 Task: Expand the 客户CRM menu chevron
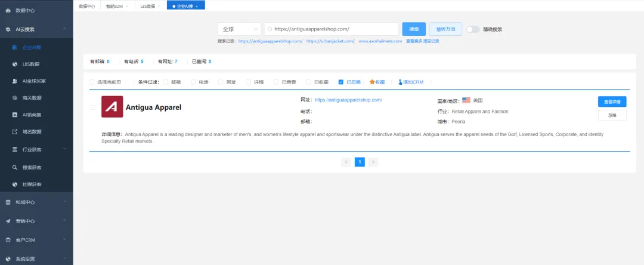pyautogui.click(x=65, y=239)
